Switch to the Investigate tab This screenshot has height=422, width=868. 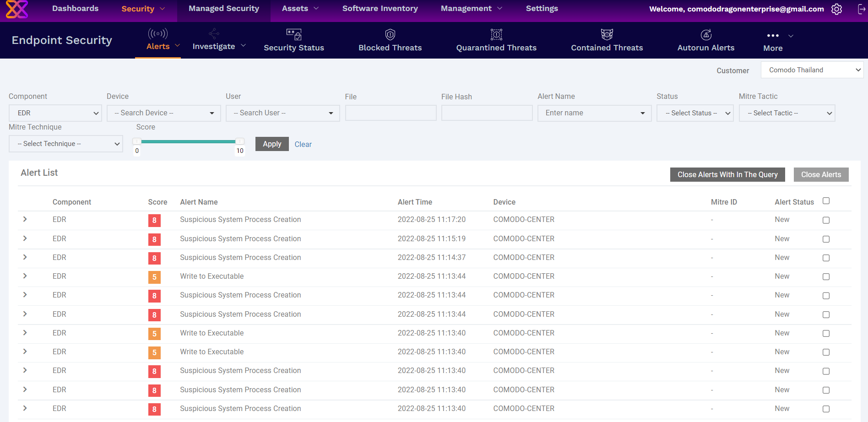pos(214,46)
